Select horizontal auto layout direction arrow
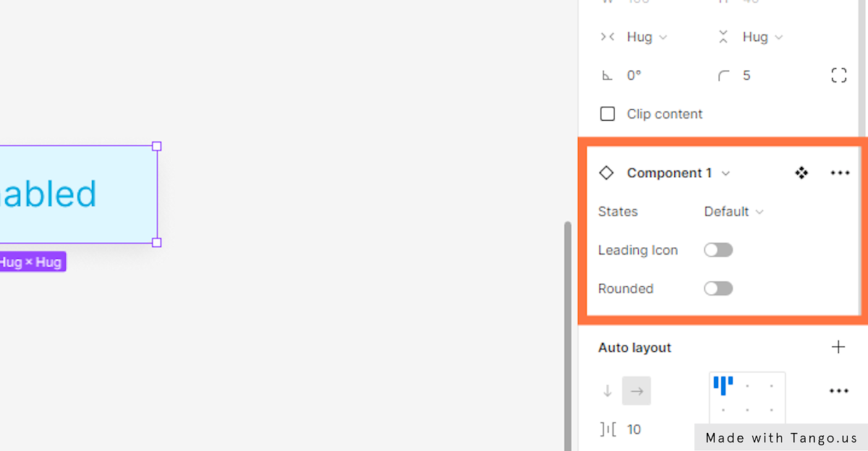Viewport: 868px width, 451px height. pos(637,391)
